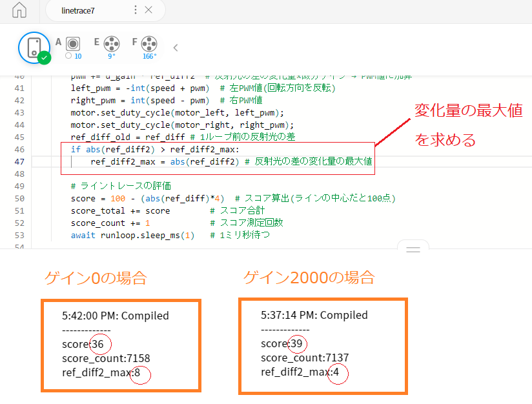Go to the Home screen icon
The image size is (532, 404).
pos(19,10)
